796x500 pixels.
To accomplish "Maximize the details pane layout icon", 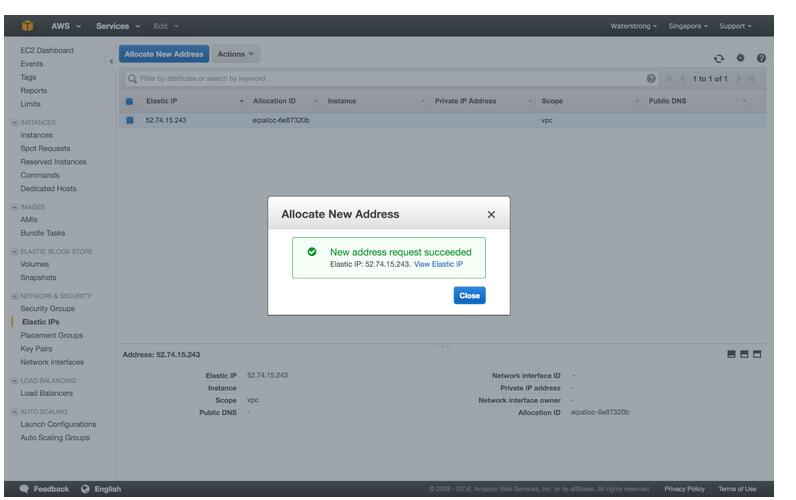I will click(757, 354).
